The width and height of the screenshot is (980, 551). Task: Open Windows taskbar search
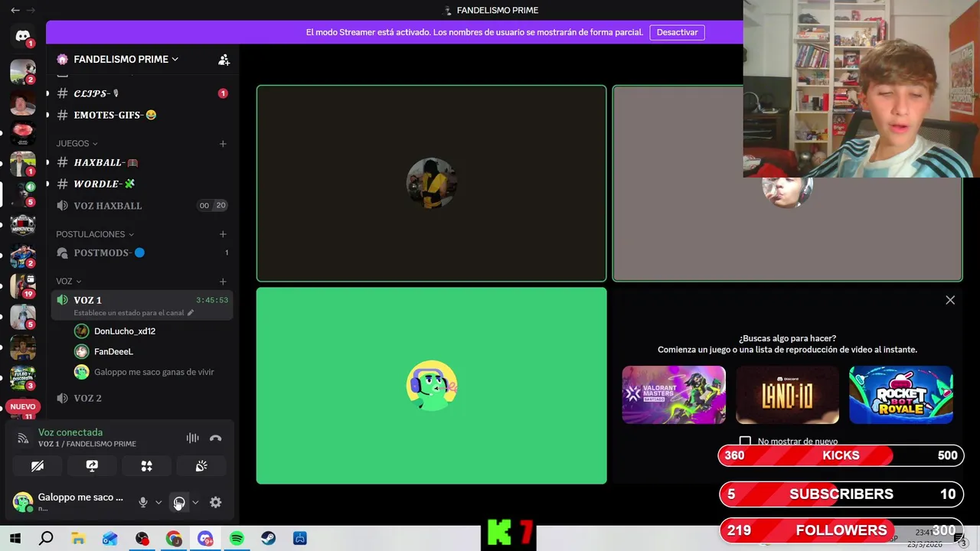click(x=46, y=539)
